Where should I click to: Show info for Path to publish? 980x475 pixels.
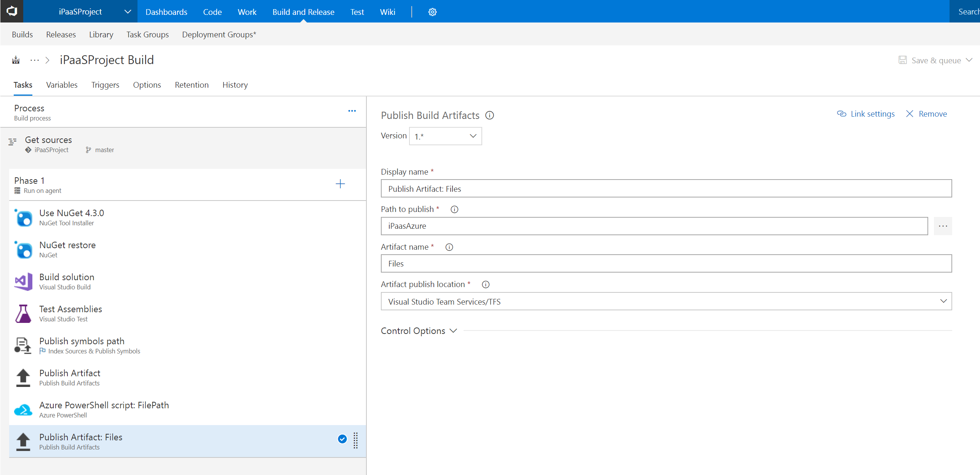(x=454, y=209)
